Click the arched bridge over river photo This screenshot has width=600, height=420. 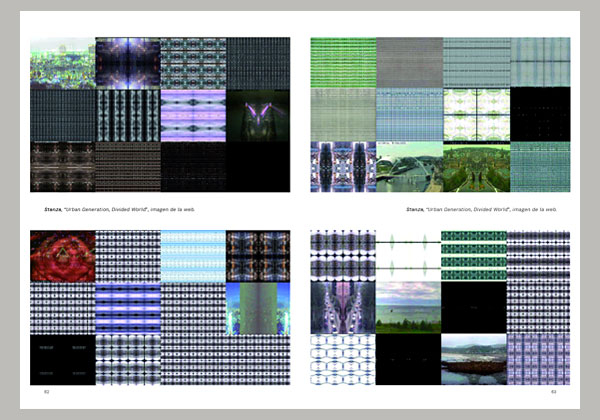407,166
